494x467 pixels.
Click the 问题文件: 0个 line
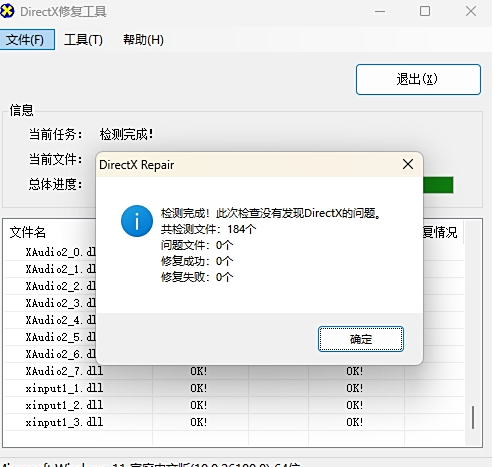click(197, 245)
